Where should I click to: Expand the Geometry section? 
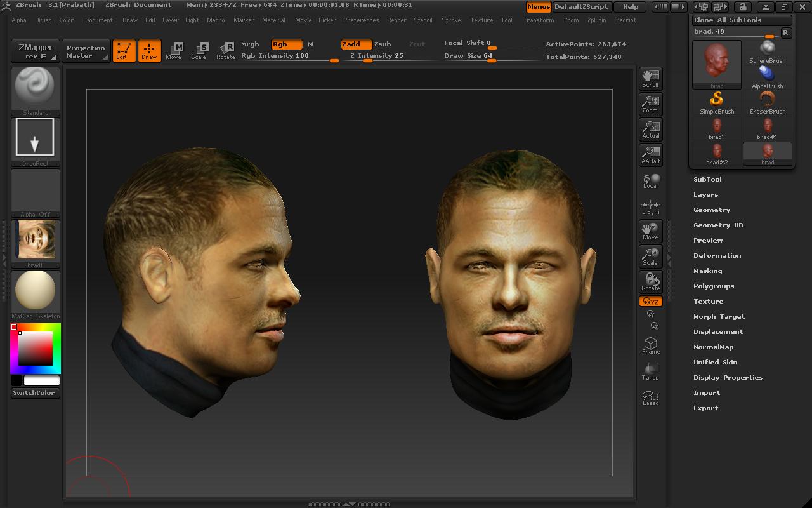712,210
